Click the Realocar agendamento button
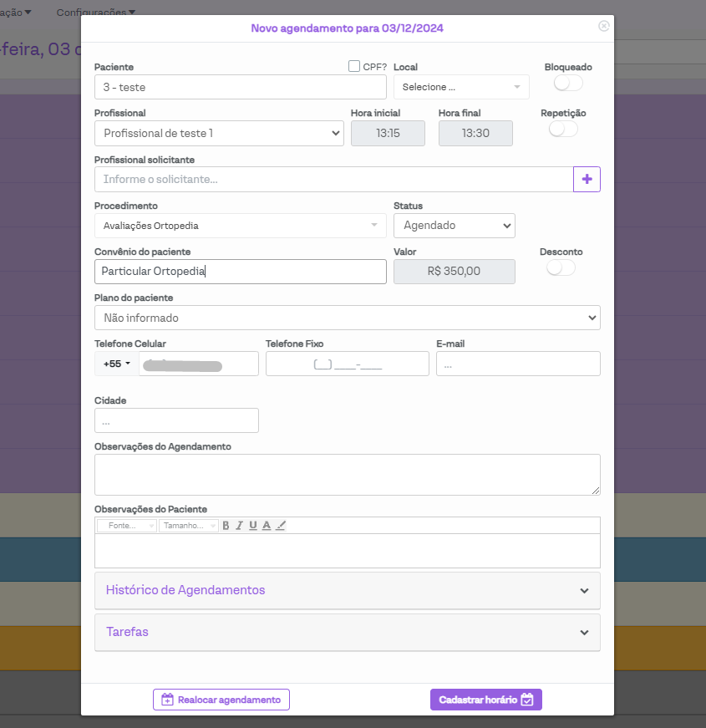Image resolution: width=706 pixels, height=728 pixels. point(221,700)
